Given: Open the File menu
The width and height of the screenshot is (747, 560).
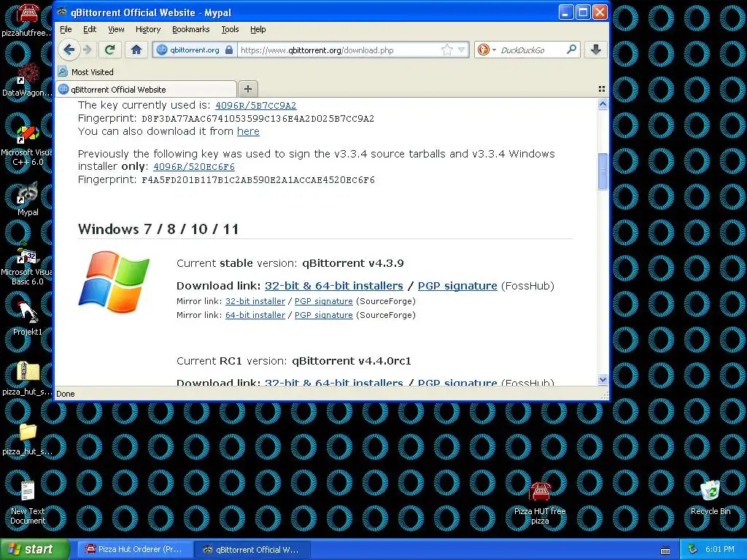Looking at the screenshot, I should (66, 29).
